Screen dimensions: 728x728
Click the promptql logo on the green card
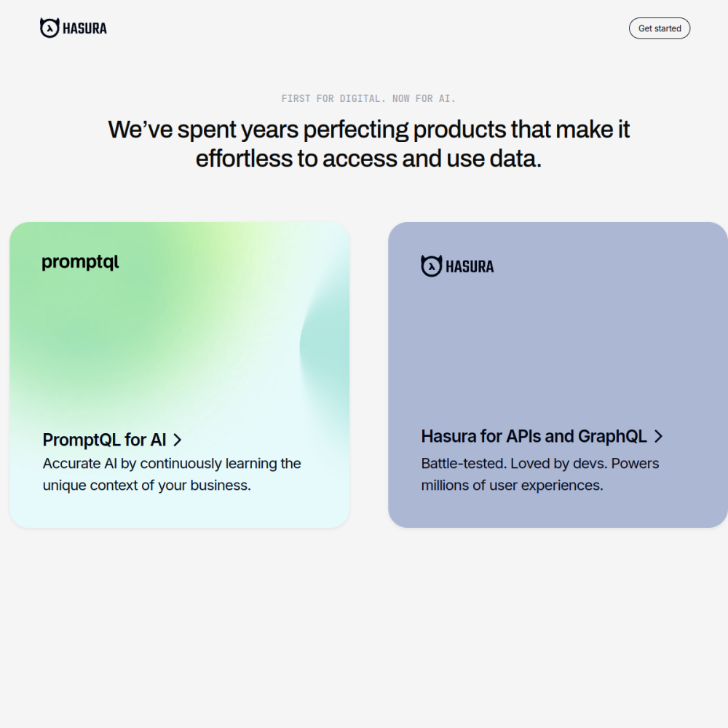tap(80, 262)
